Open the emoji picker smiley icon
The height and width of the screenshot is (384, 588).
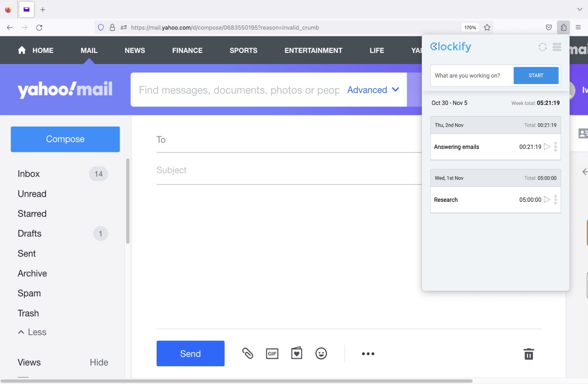(321, 353)
